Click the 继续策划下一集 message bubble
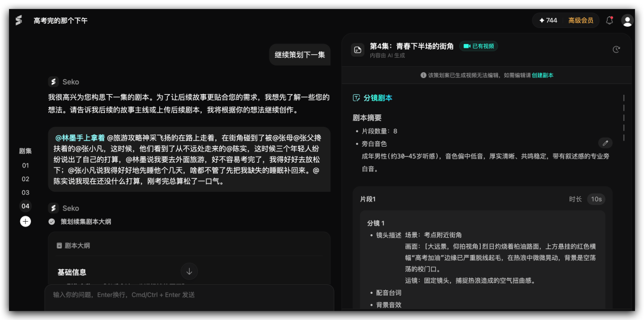 (x=300, y=55)
